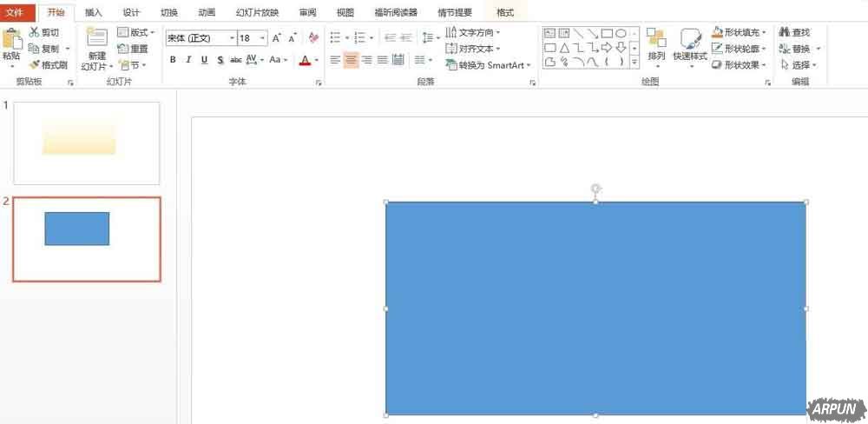
Task: Expand the Text Direction (文字方向) menu
Action: [473, 33]
